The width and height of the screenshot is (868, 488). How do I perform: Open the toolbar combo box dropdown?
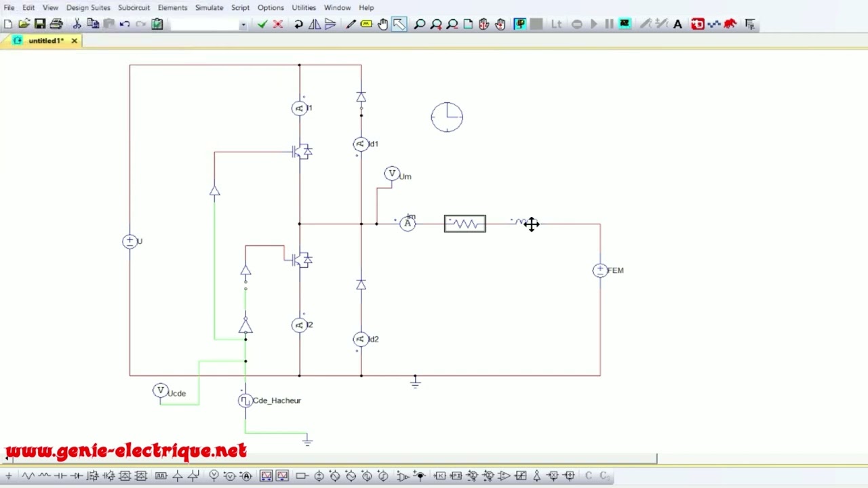click(243, 24)
